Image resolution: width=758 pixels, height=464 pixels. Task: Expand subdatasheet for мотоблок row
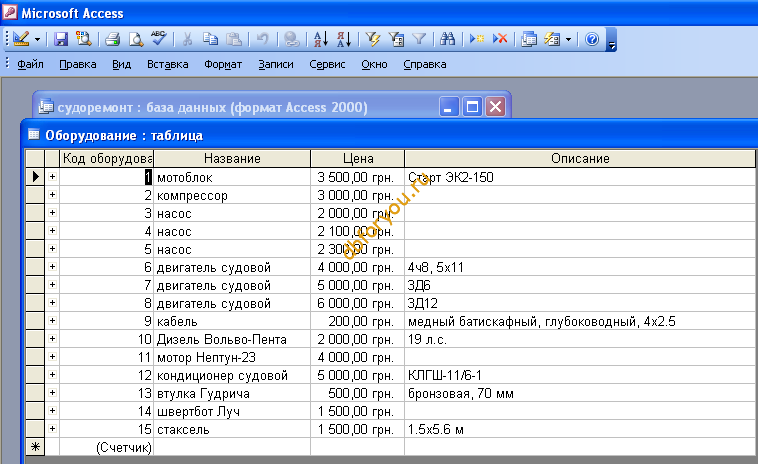[x=52, y=177]
